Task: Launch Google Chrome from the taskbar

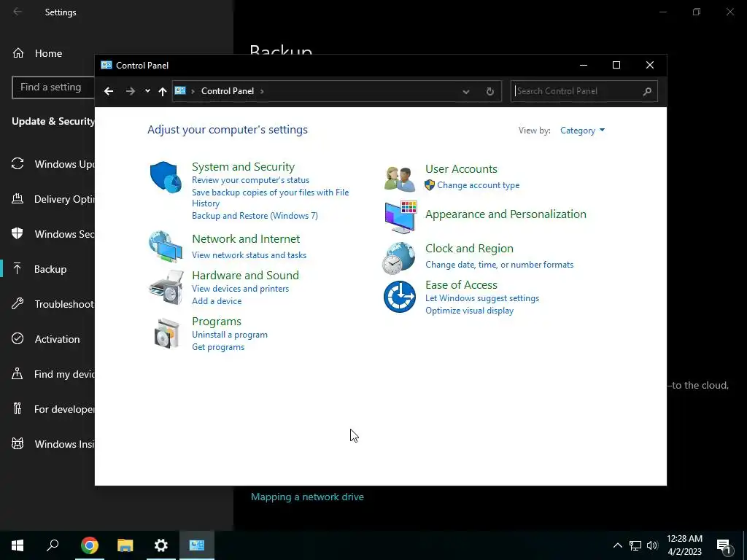Action: (x=90, y=545)
